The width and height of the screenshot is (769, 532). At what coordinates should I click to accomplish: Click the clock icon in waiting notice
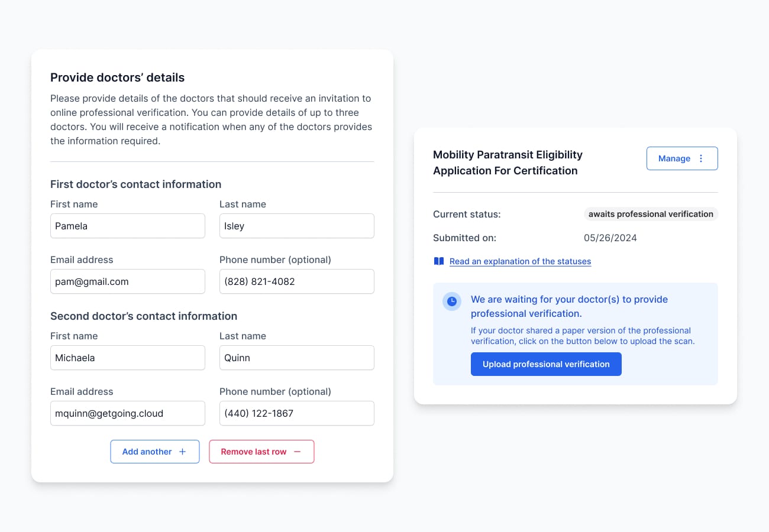452,301
